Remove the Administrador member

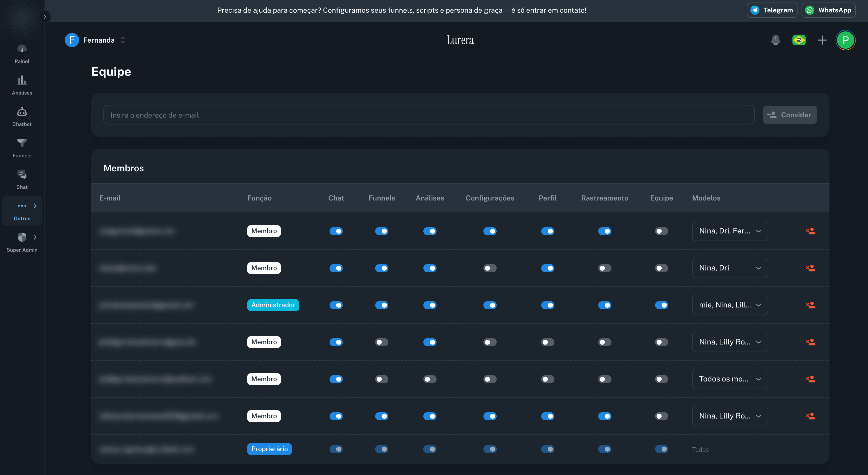(x=810, y=305)
